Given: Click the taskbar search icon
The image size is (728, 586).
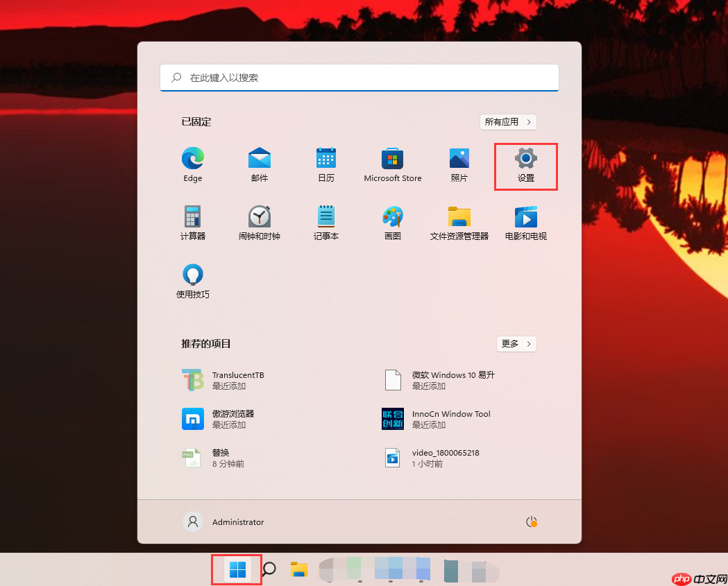Looking at the screenshot, I should pos(269,569).
